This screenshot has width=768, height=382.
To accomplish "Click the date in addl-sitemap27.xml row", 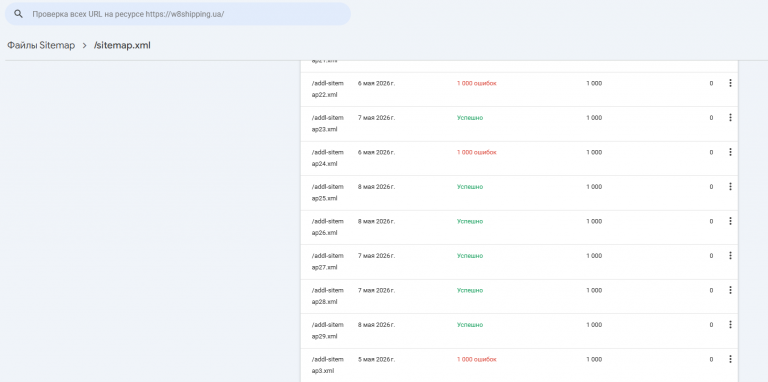I will tap(376, 256).
